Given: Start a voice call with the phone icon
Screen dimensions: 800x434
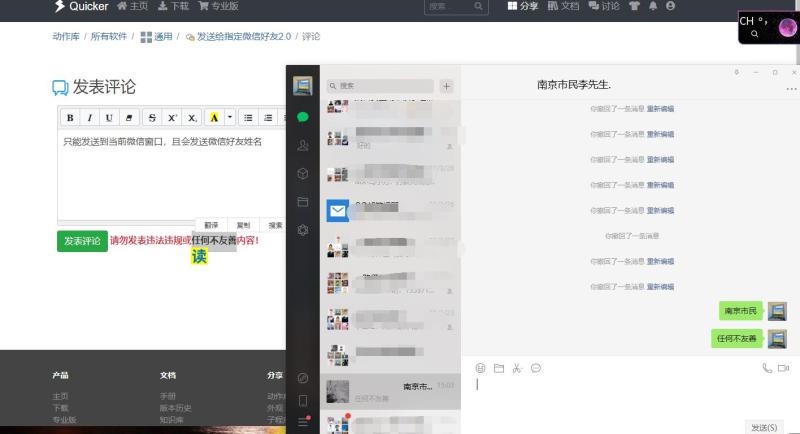Looking at the screenshot, I should tap(767, 368).
